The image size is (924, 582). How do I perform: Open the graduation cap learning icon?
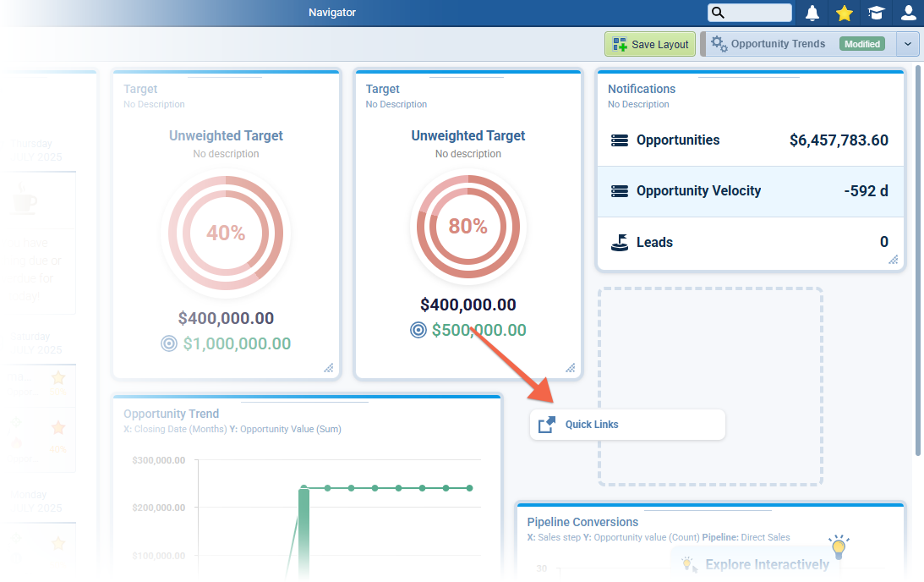(x=876, y=13)
